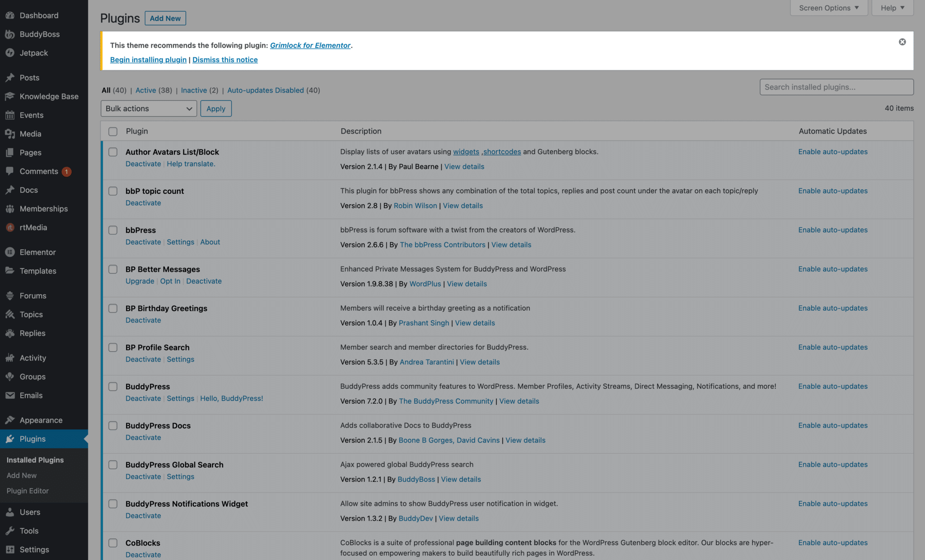This screenshot has width=925, height=560.
Task: View details of BP Profile Search
Action: pos(480,362)
